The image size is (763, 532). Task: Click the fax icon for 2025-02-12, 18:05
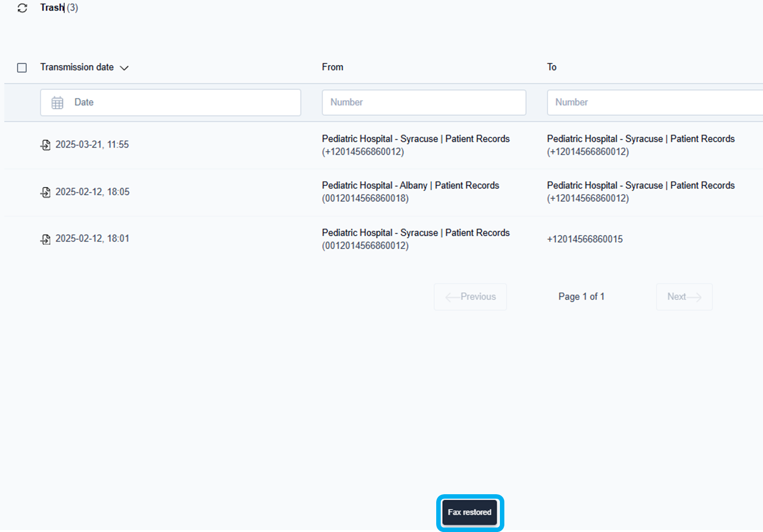coord(45,192)
